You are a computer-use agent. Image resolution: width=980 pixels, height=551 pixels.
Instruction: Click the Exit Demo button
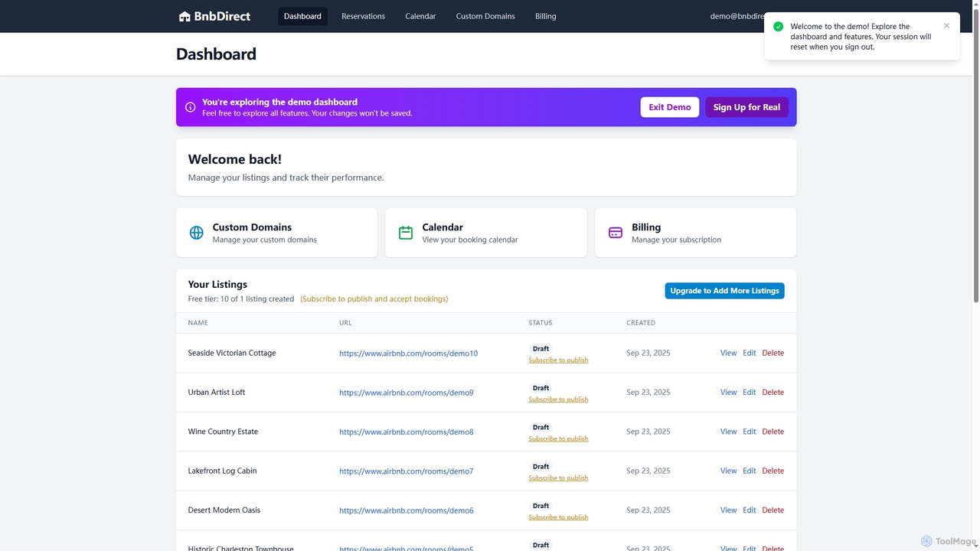point(670,107)
